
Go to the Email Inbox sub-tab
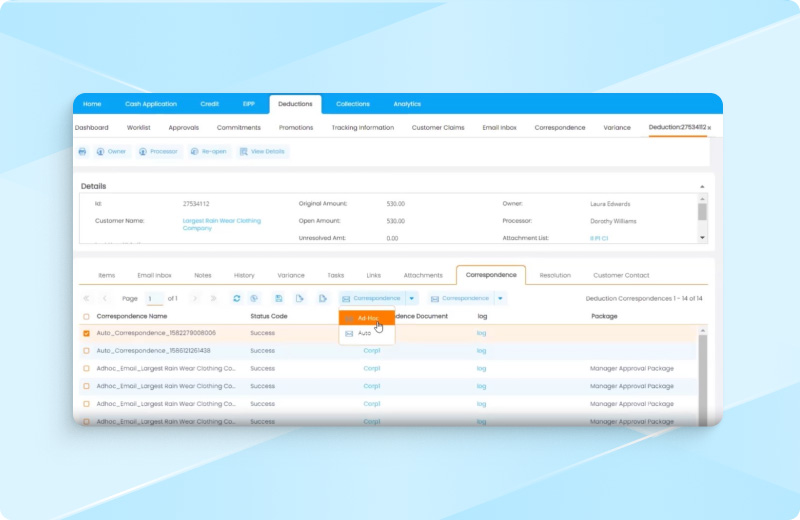coord(499,128)
